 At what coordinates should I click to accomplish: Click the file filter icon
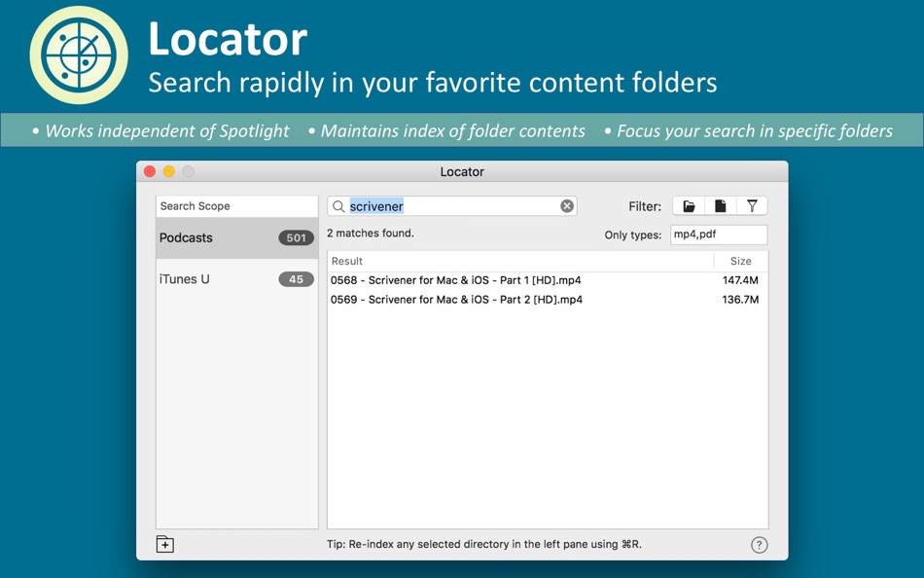(720, 206)
